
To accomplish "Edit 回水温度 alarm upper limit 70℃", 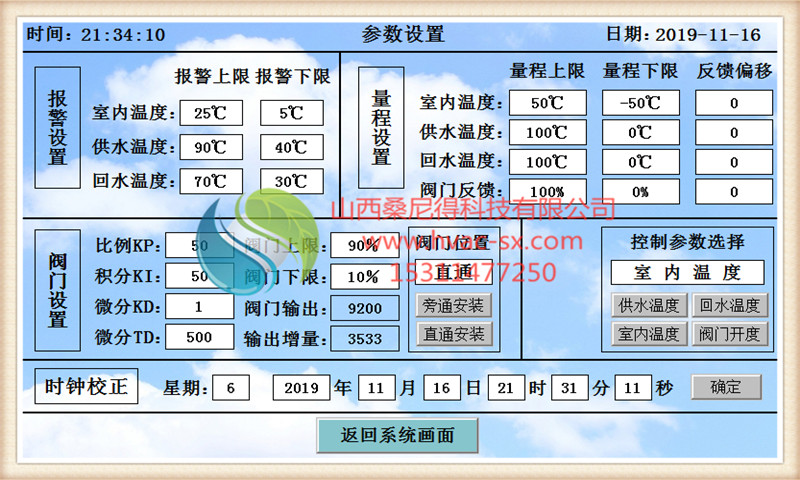I will pyautogui.click(x=211, y=181).
